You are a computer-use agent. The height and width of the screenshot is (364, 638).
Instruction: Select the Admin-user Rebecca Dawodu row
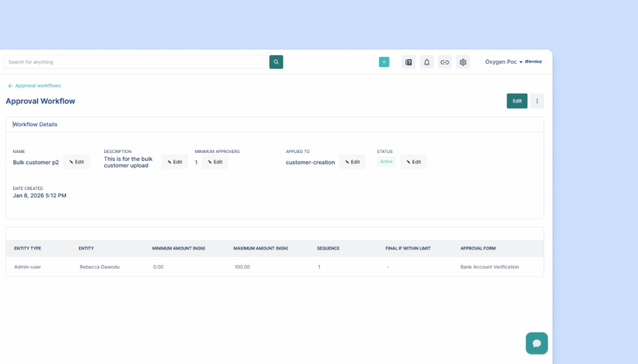click(274, 267)
